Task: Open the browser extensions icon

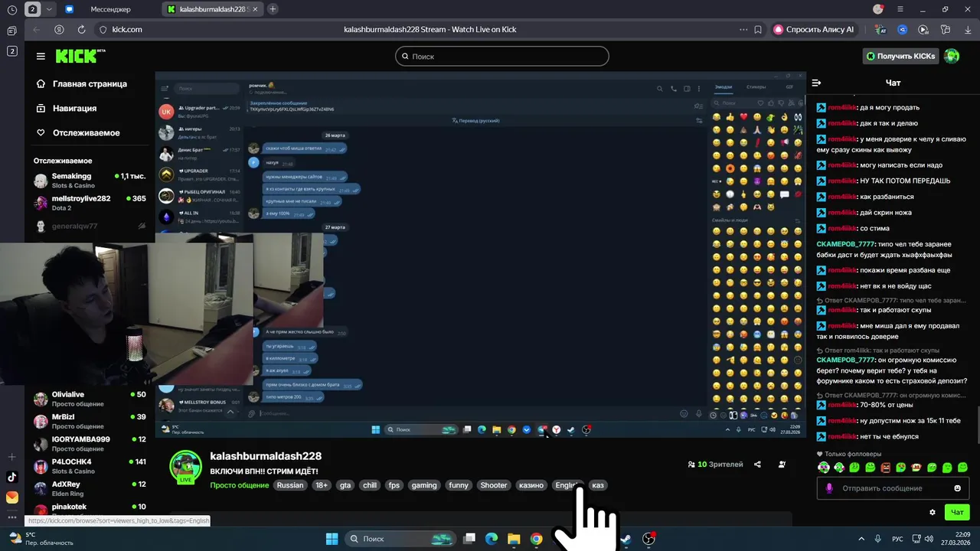Action: 946,29
